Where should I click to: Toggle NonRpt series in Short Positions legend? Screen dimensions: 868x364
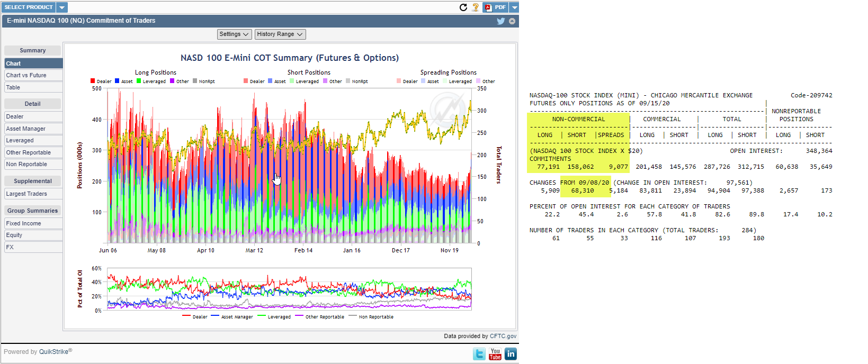point(357,81)
